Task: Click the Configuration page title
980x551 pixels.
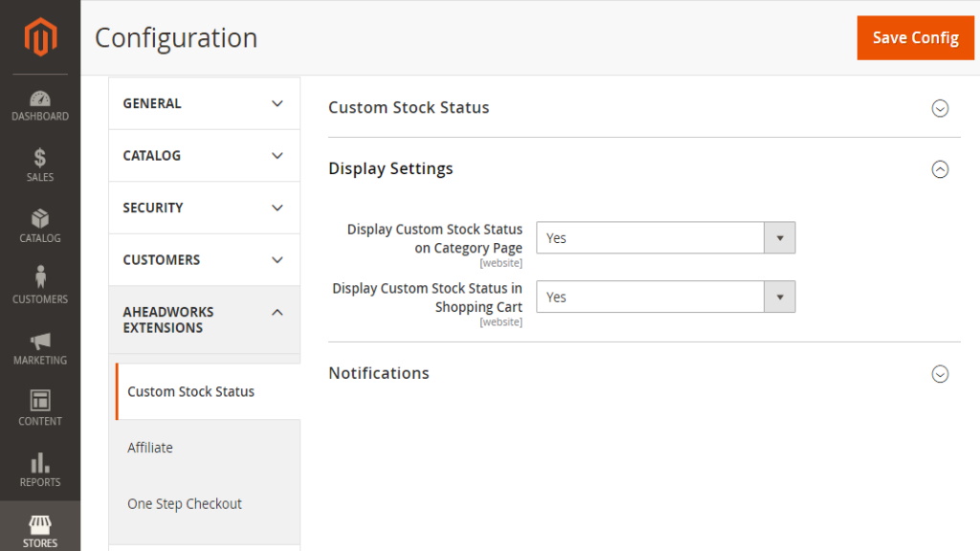Action: click(x=176, y=38)
